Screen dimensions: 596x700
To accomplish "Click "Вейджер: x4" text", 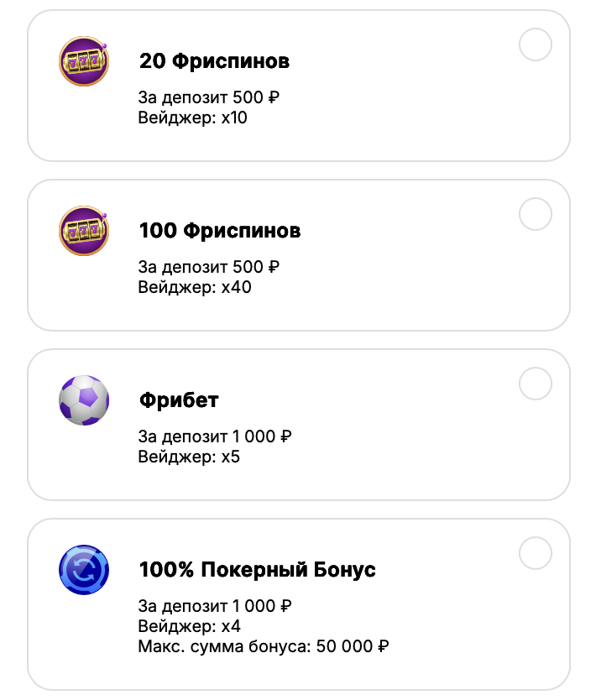I will [x=189, y=626].
